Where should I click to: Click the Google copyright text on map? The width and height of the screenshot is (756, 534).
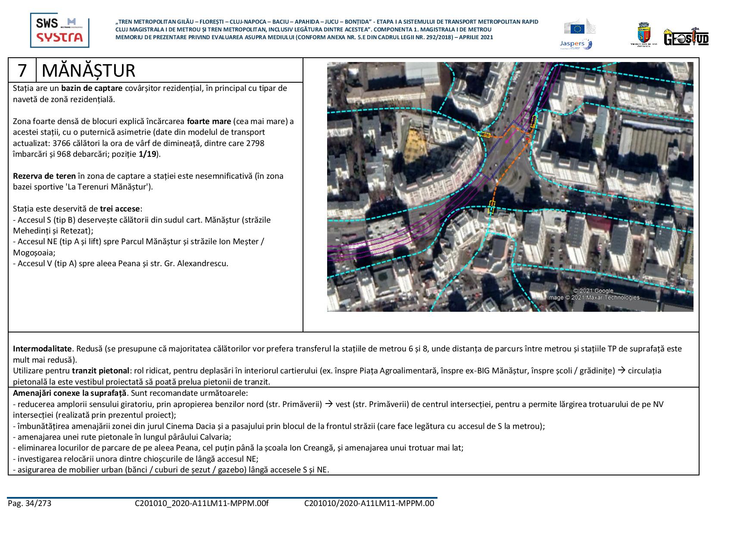click(x=593, y=291)
